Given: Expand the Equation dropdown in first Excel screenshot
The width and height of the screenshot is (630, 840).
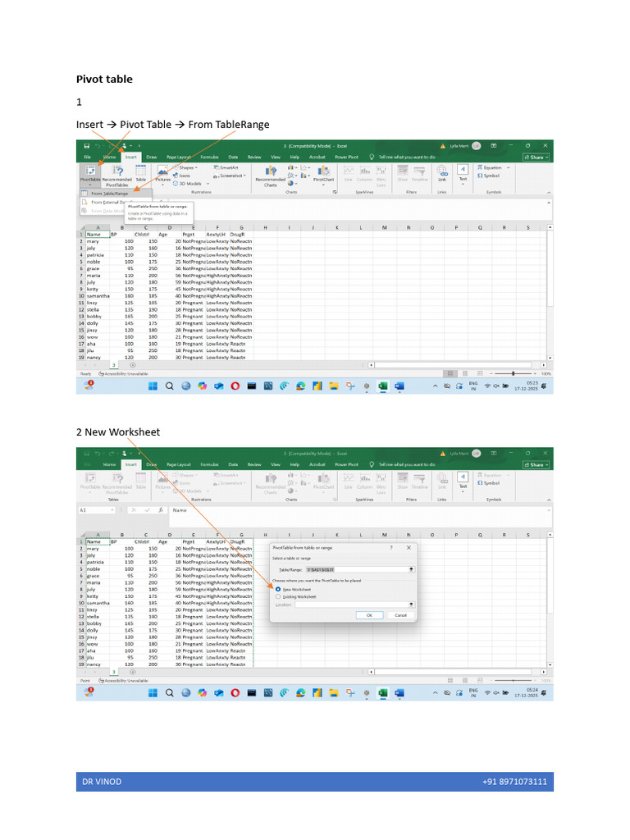Looking at the screenshot, I should point(508,167).
